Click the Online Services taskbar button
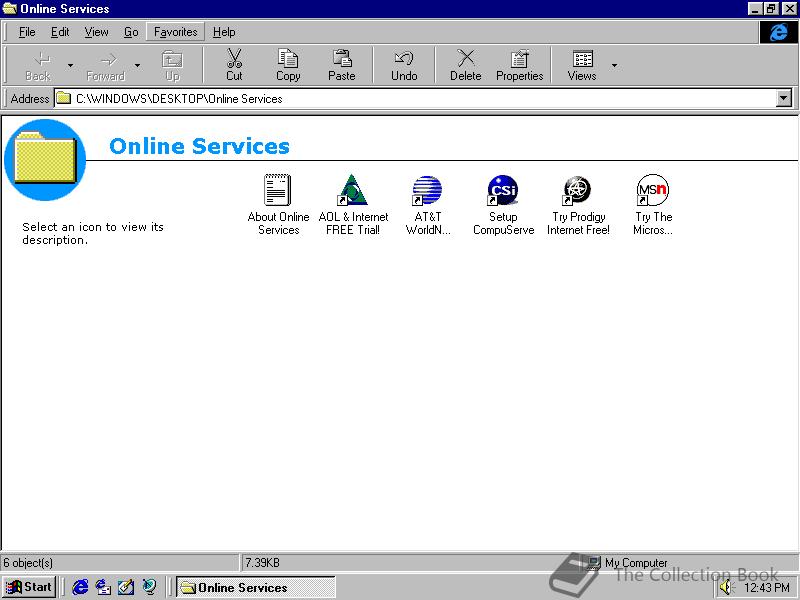This screenshot has height=600, width=800. 256,587
